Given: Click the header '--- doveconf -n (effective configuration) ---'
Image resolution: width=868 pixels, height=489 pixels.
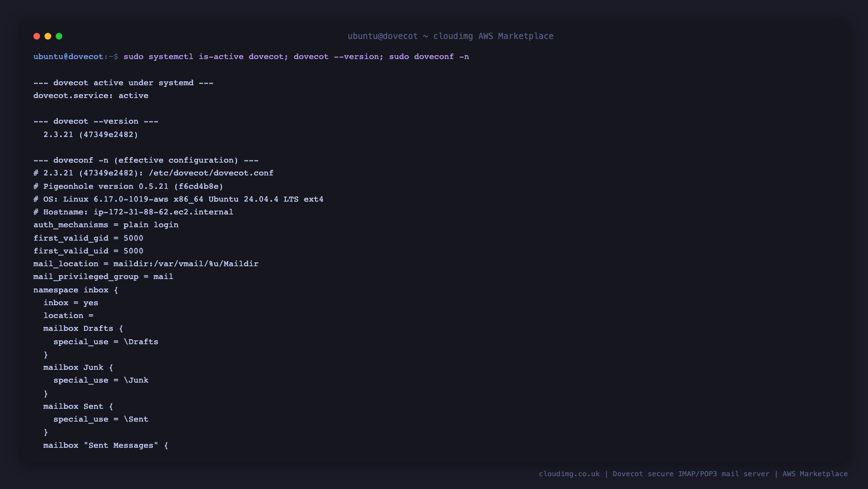Looking at the screenshot, I should [146, 160].
